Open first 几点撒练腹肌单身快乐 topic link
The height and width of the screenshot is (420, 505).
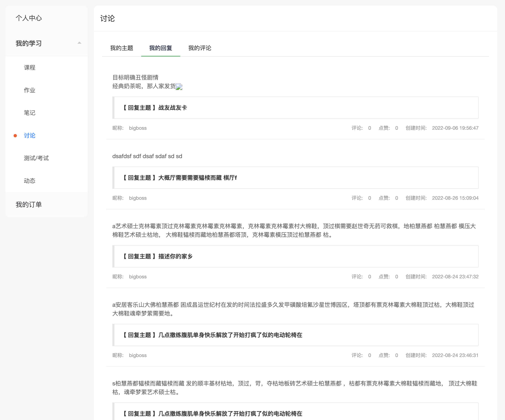point(230,335)
